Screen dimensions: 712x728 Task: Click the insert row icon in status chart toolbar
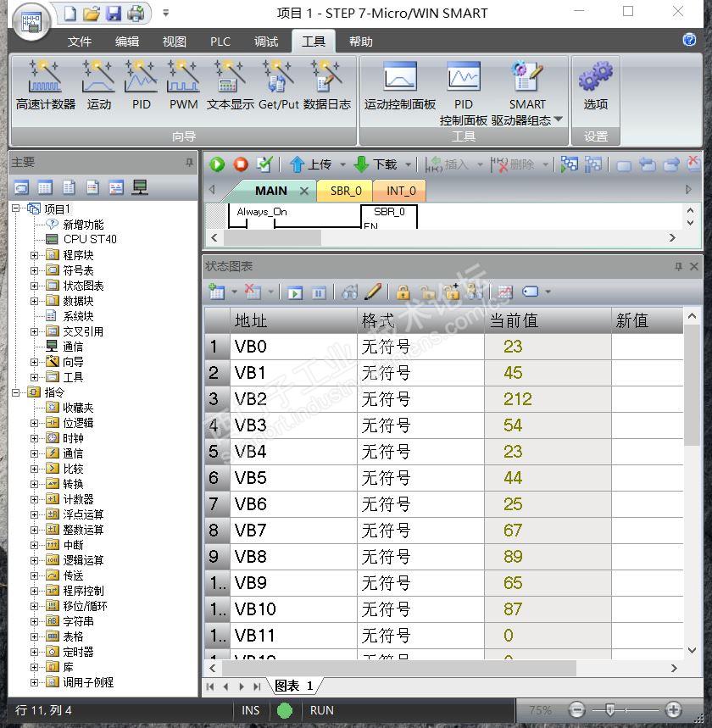[x=217, y=292]
